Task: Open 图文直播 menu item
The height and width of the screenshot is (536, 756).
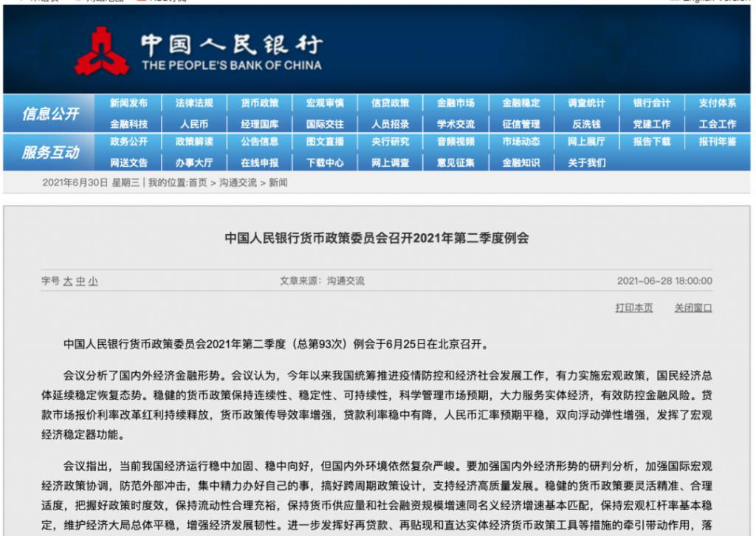Action: pyautogui.click(x=325, y=142)
